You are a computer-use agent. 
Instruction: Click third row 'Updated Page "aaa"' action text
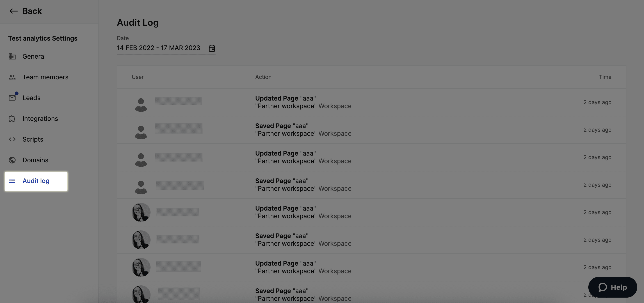285,153
